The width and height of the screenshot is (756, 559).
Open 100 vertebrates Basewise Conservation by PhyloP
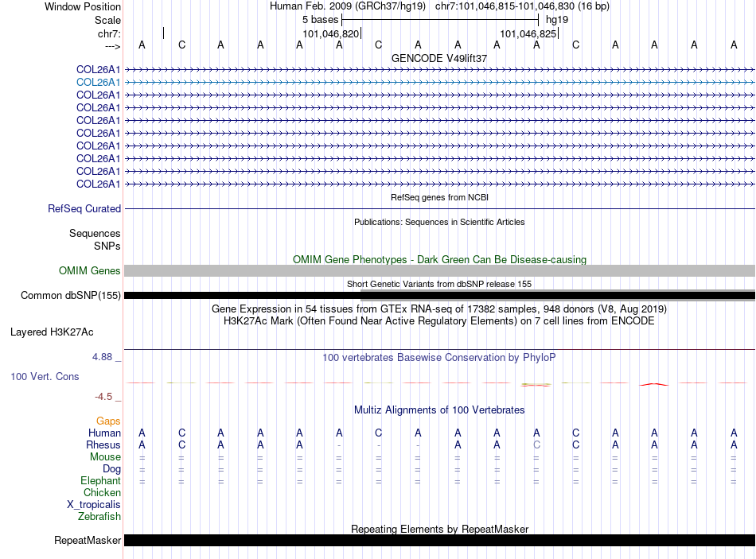tap(439, 358)
